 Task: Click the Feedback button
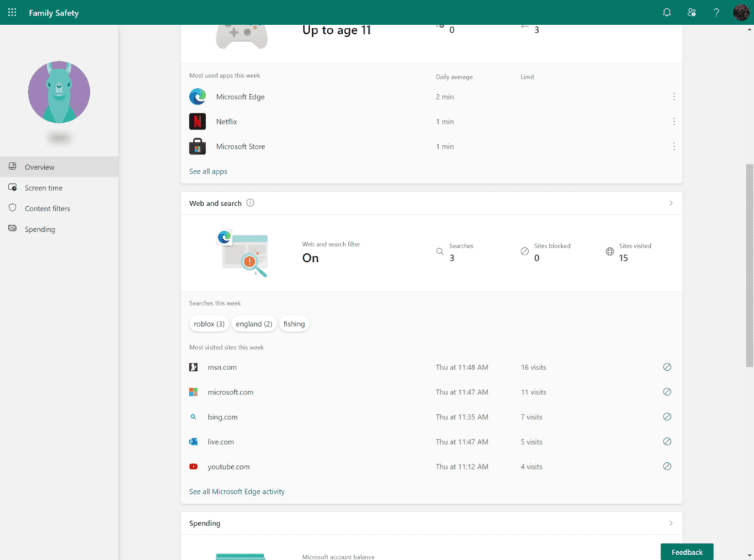pyautogui.click(x=686, y=551)
